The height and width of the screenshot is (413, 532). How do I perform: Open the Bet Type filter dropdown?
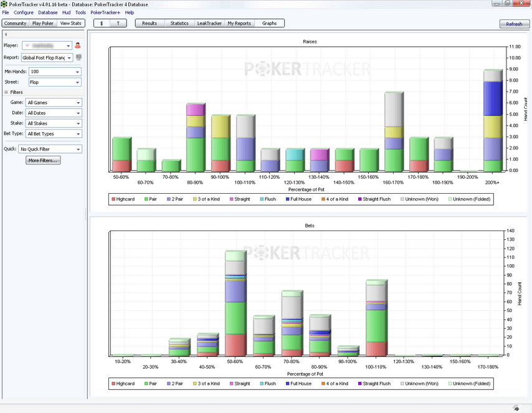click(x=54, y=134)
